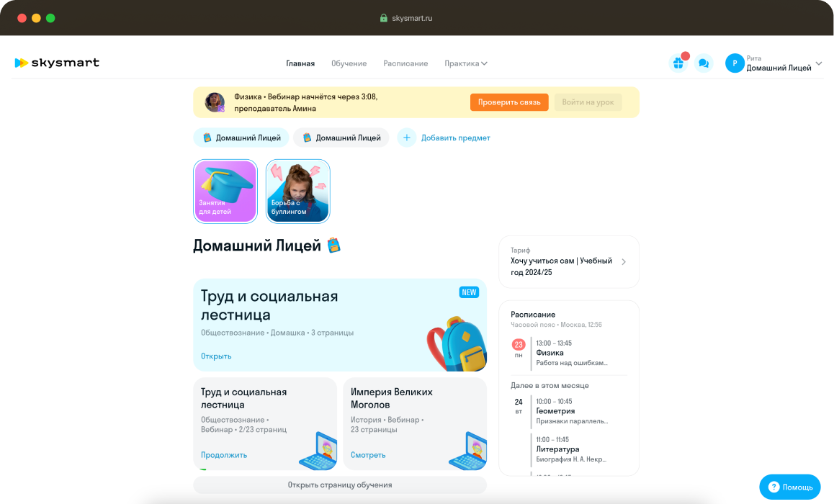
Task: Click the Добавить предмет link
Action: (x=456, y=138)
